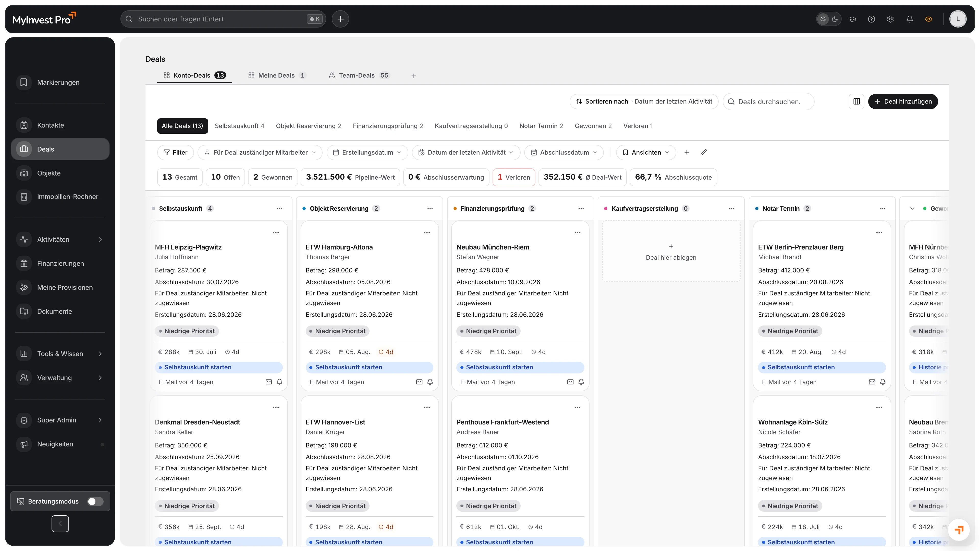Click the Deals durchsuchen search field
This screenshot has width=980, height=551.
[x=768, y=102]
